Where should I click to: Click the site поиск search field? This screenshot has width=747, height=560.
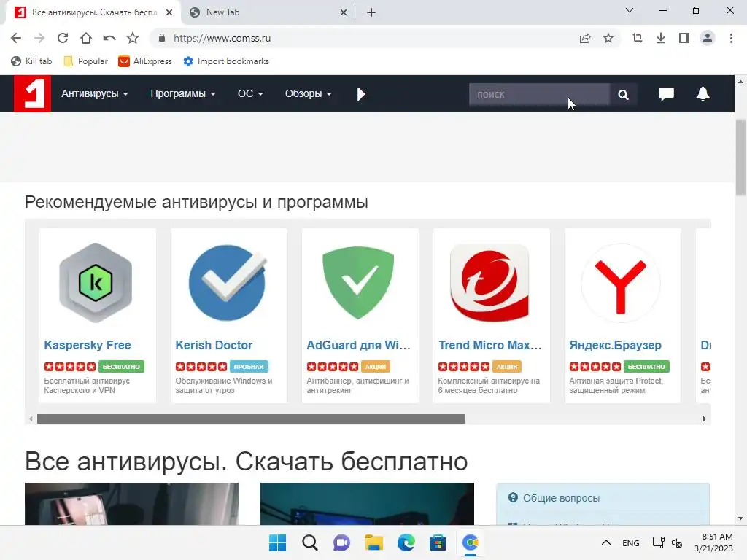coord(539,94)
